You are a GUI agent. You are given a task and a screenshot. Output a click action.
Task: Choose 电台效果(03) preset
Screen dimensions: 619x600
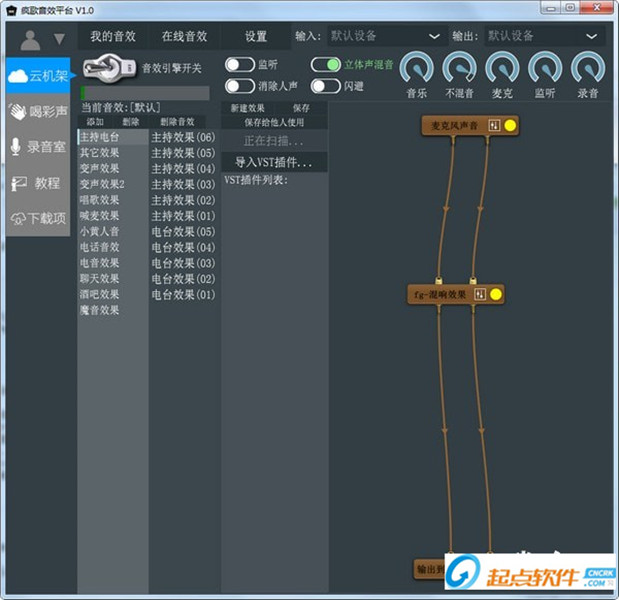coord(184,263)
